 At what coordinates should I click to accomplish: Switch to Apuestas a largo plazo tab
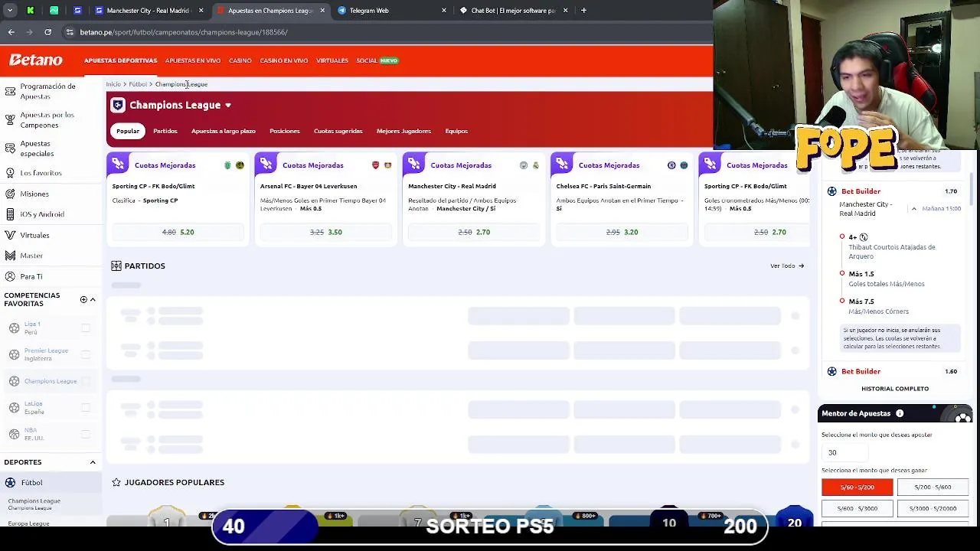[x=224, y=131]
